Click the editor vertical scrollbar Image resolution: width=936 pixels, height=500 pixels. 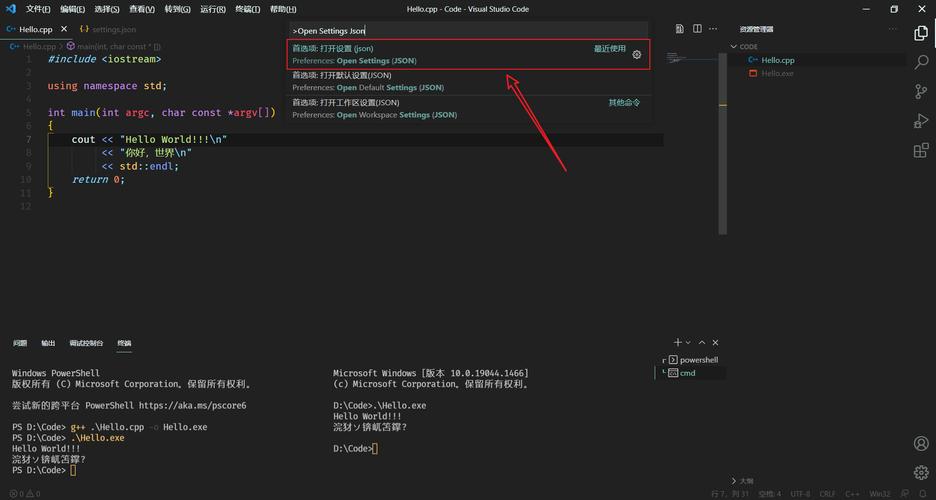(722, 143)
